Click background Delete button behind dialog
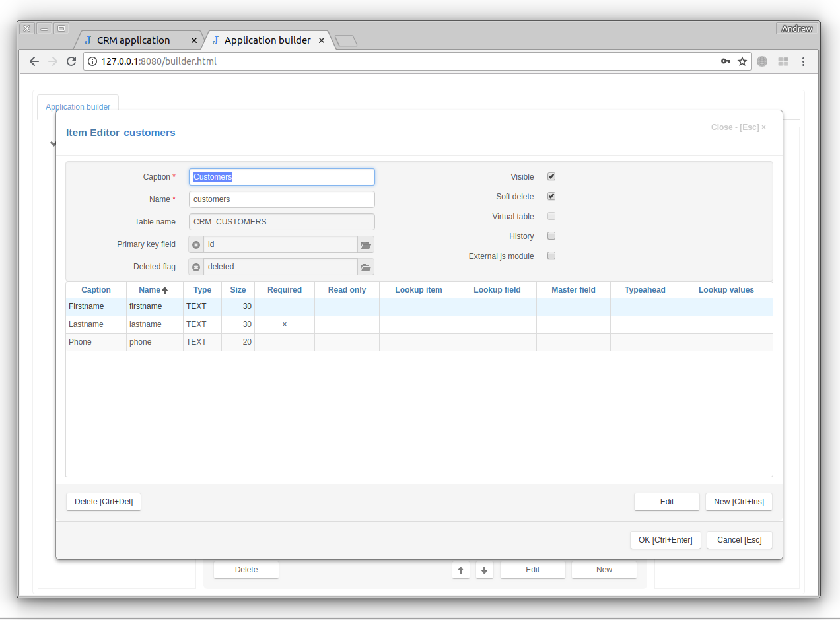 click(246, 570)
